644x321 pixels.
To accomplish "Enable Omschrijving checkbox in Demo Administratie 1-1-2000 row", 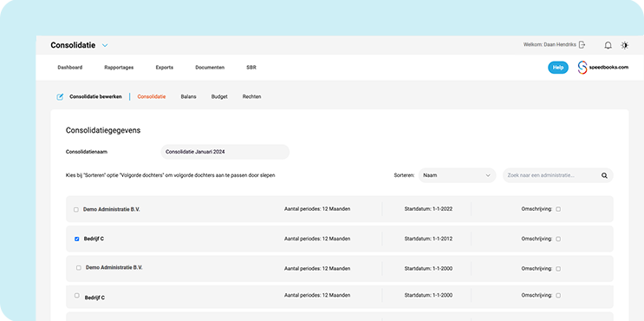I will [558, 269].
